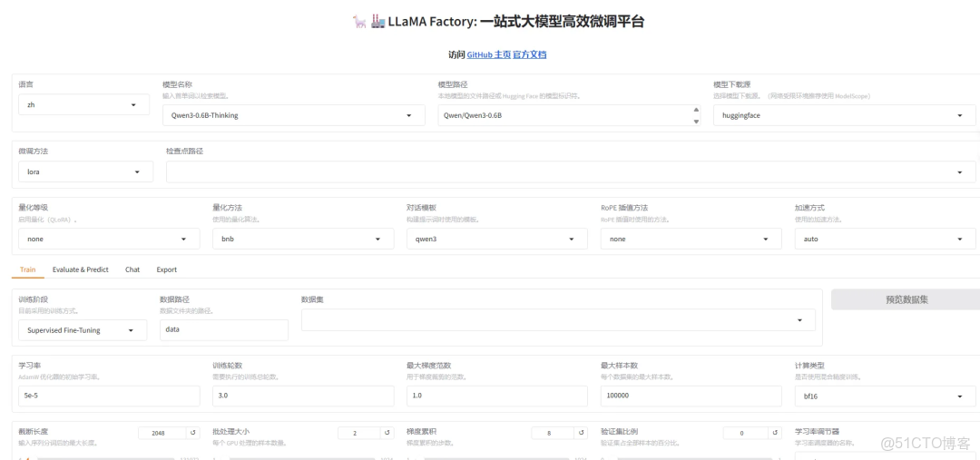Click the 量化等级 label
This screenshot has height=460, width=980.
34,208
